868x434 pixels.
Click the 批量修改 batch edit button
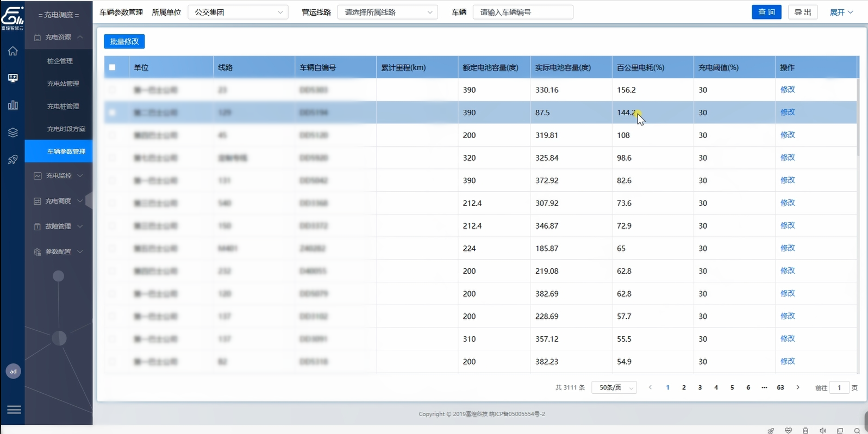pyautogui.click(x=124, y=41)
